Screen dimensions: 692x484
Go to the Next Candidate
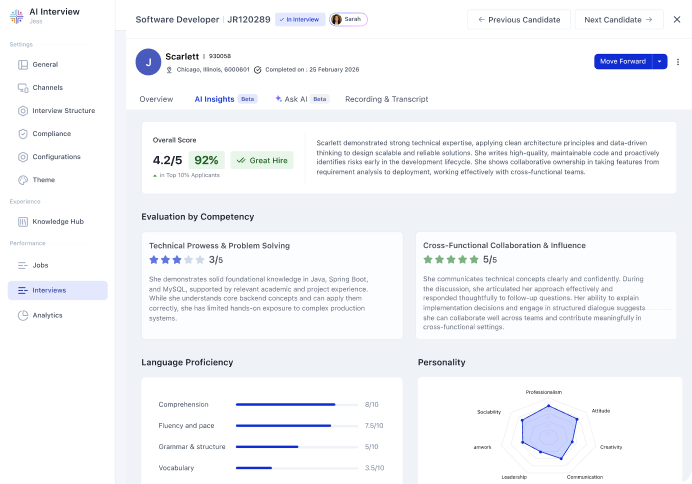[617, 19]
